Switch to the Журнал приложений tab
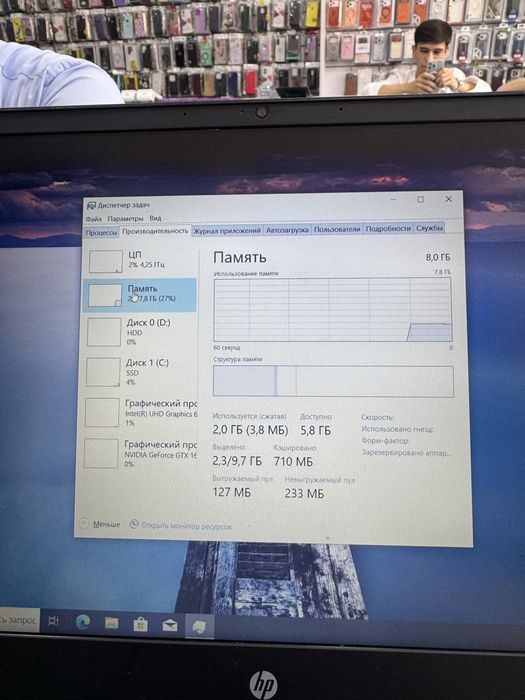 click(227, 230)
